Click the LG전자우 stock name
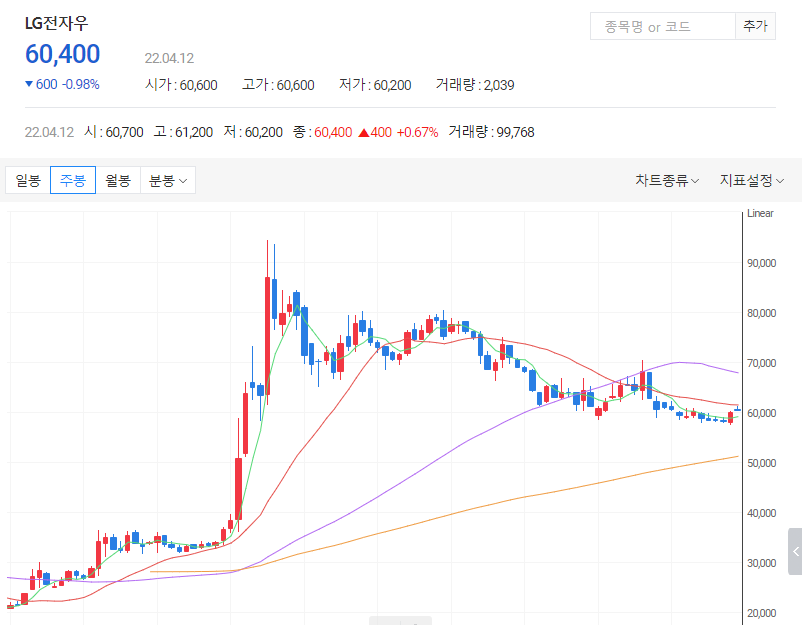The image size is (802, 625). [56, 23]
